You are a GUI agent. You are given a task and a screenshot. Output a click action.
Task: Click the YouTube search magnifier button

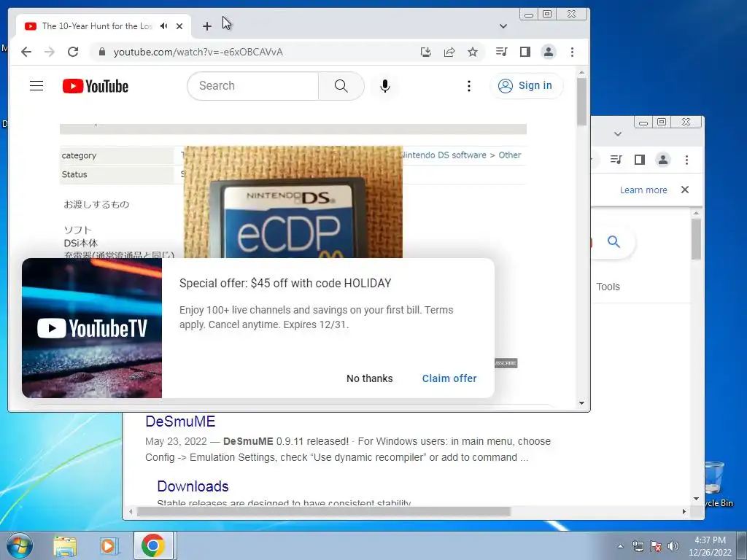pyautogui.click(x=341, y=86)
